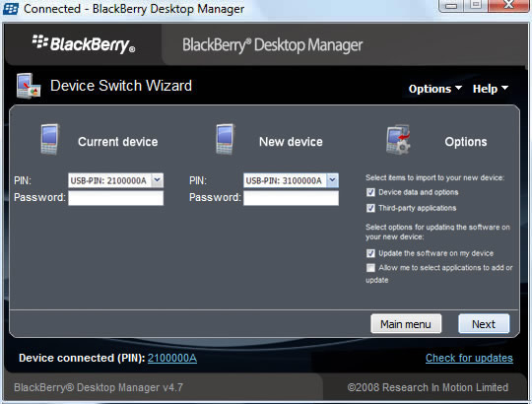Image resolution: width=532 pixels, height=404 pixels.
Task: Click the Next button
Action: tap(484, 324)
